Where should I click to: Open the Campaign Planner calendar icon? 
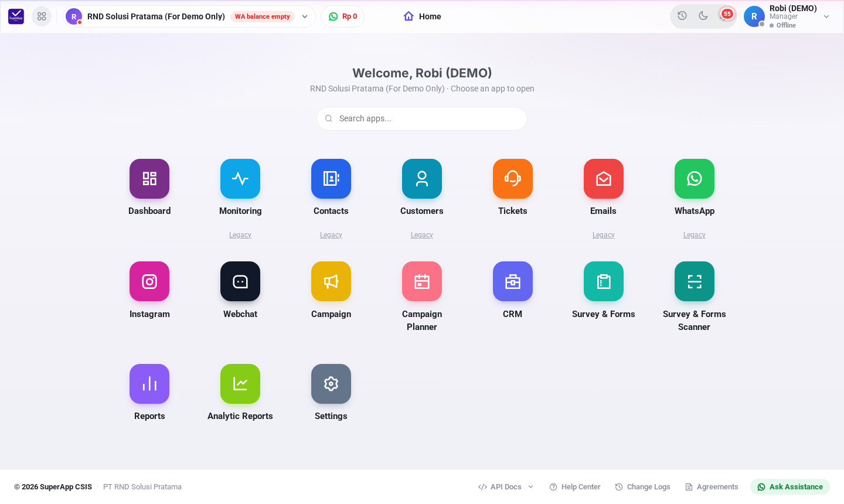coord(422,281)
